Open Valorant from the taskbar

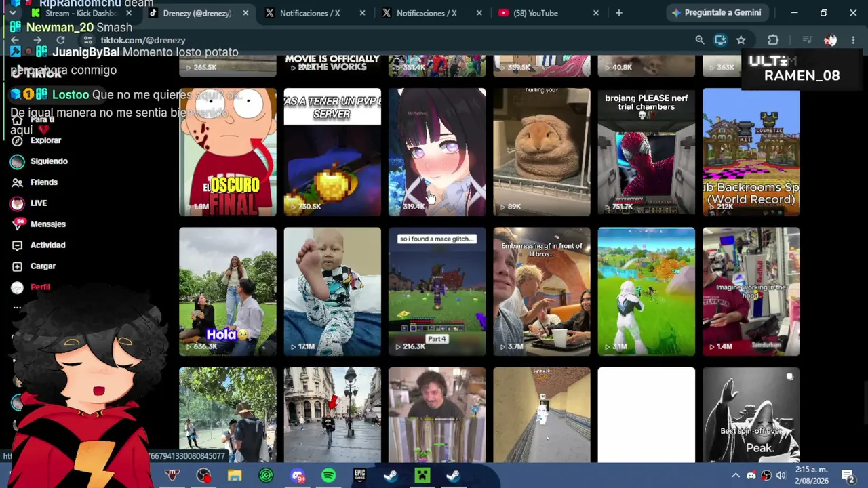tap(172, 476)
